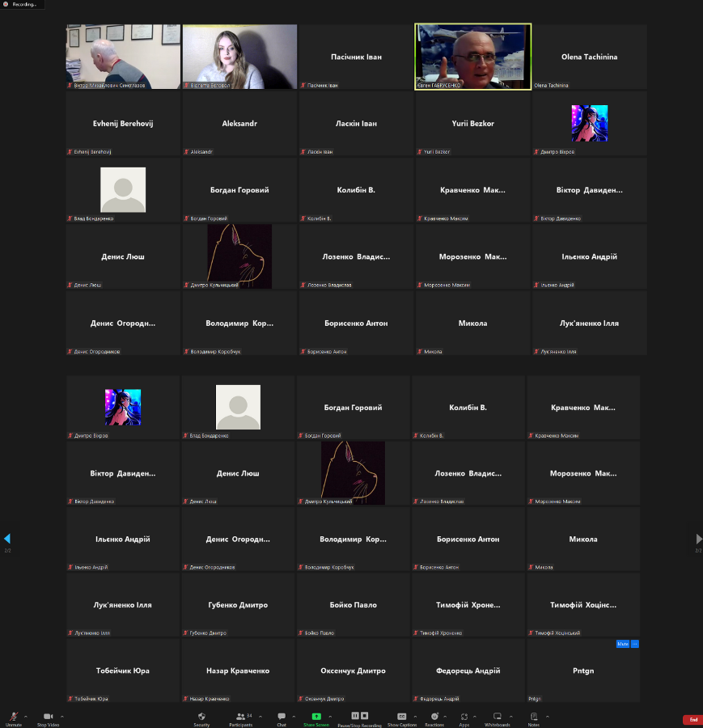Select the Губенко Дмитро participant tile

click(x=238, y=604)
